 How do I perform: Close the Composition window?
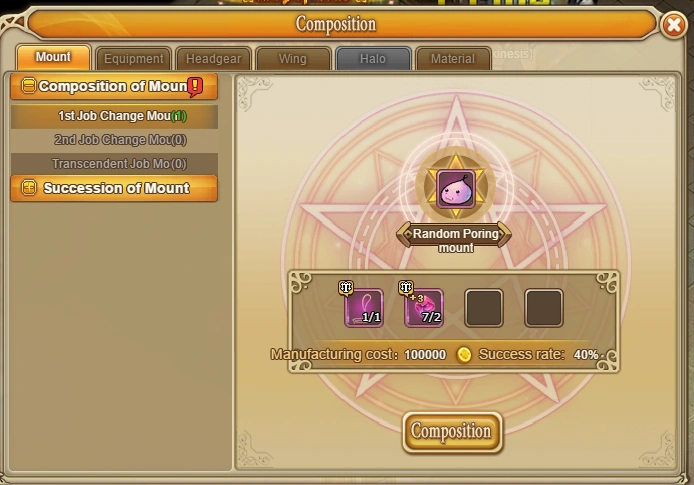tap(673, 25)
